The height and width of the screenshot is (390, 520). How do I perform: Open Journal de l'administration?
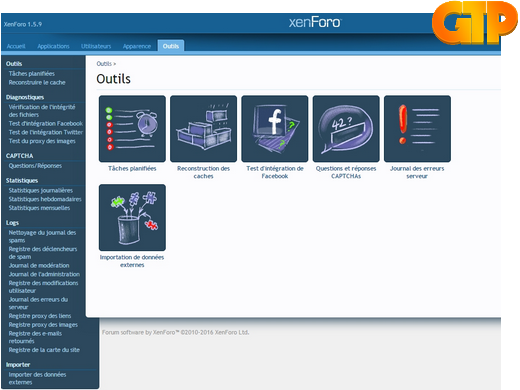coord(44,274)
